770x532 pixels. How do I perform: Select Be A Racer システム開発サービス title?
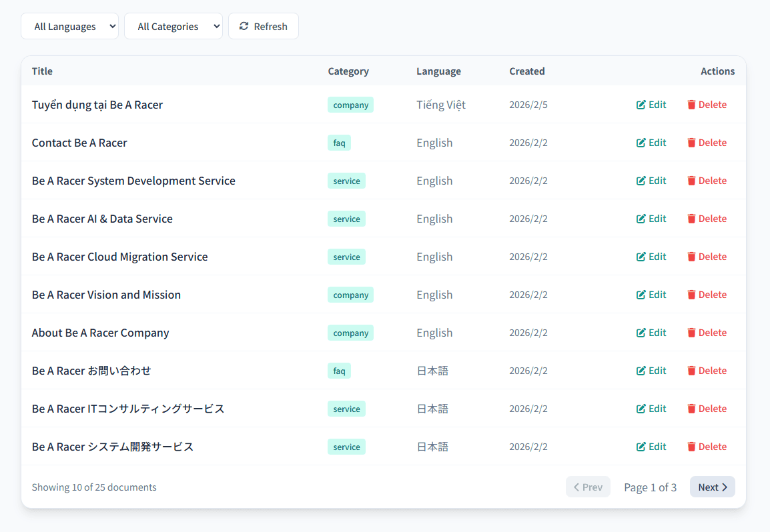pos(113,447)
